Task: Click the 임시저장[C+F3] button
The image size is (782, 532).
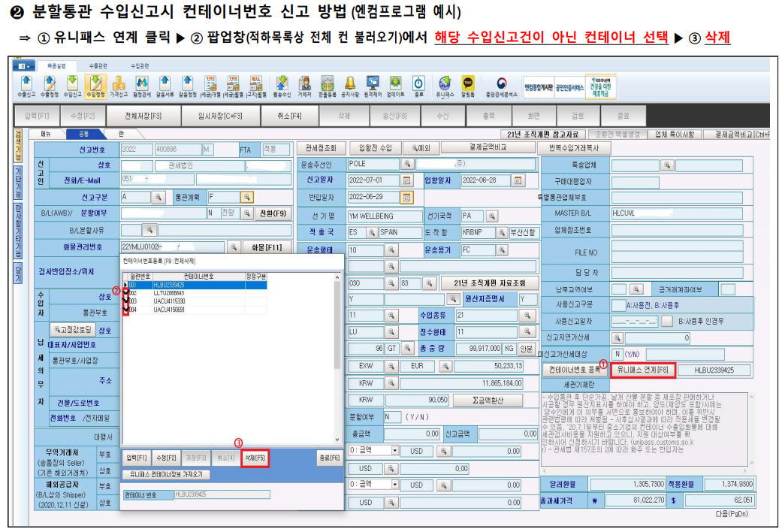Action: [220, 116]
